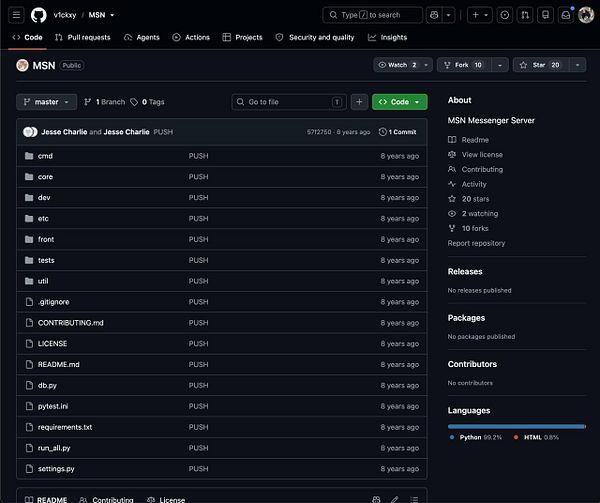The width and height of the screenshot is (600, 503).
Task: Open user profile avatar menu
Action: (586, 15)
